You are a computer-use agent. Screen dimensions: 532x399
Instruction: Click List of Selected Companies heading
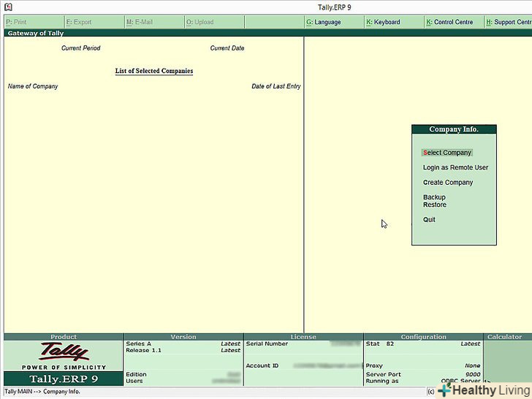pos(154,71)
